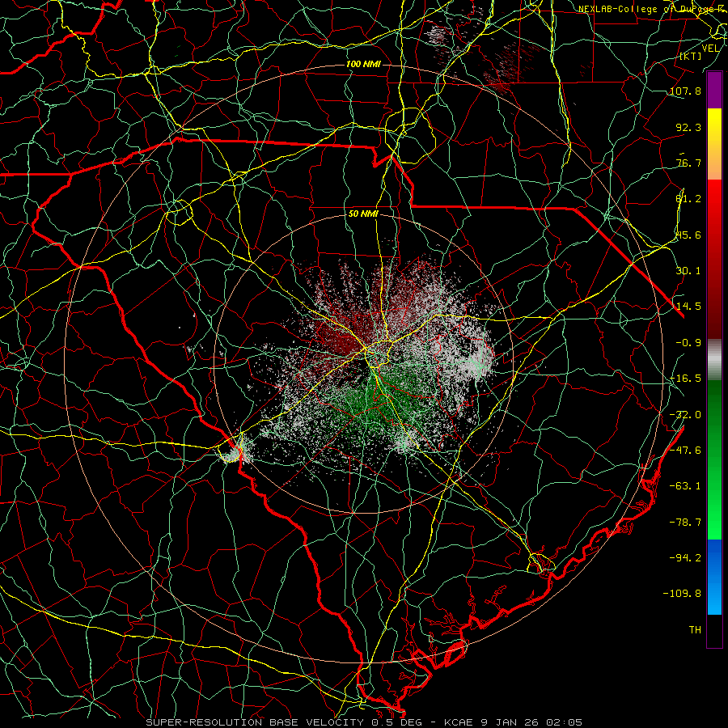Click the 50 NMI range ring label
Viewport: 728px width, 728px height.
(x=363, y=214)
